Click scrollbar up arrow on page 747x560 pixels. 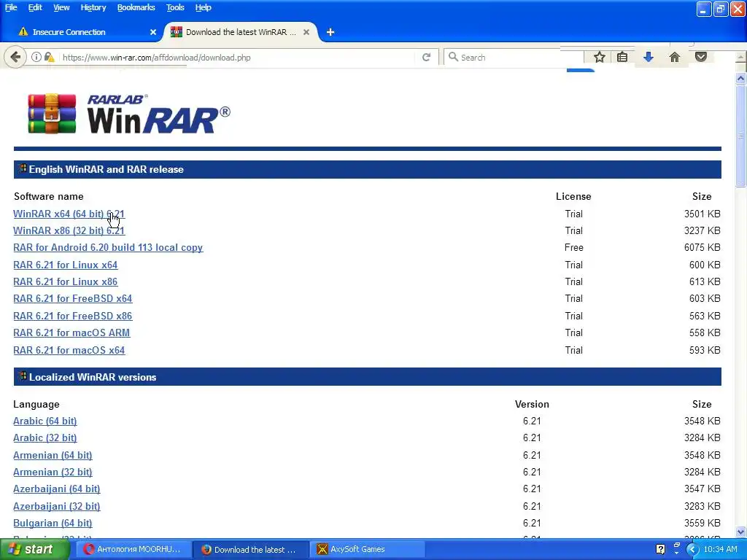tap(741, 78)
